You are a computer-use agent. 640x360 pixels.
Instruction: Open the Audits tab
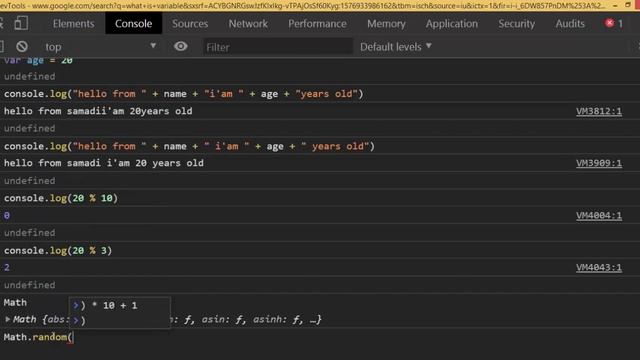[570, 24]
